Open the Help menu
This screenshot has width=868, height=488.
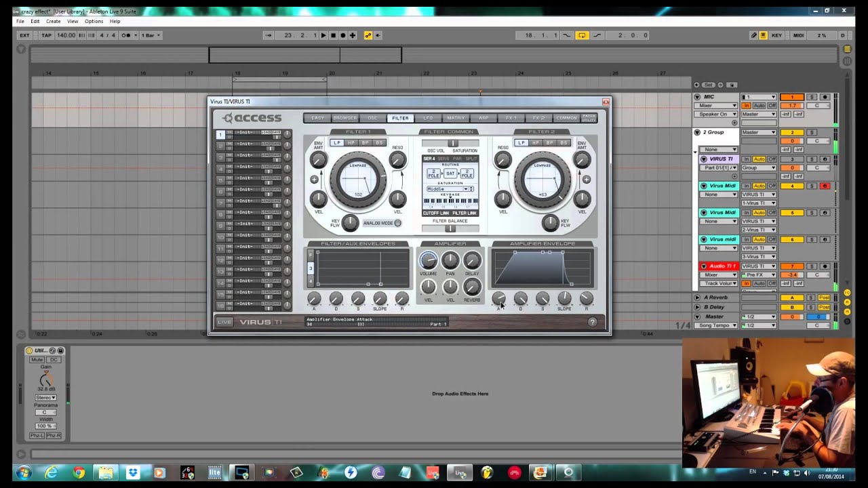[x=115, y=21]
